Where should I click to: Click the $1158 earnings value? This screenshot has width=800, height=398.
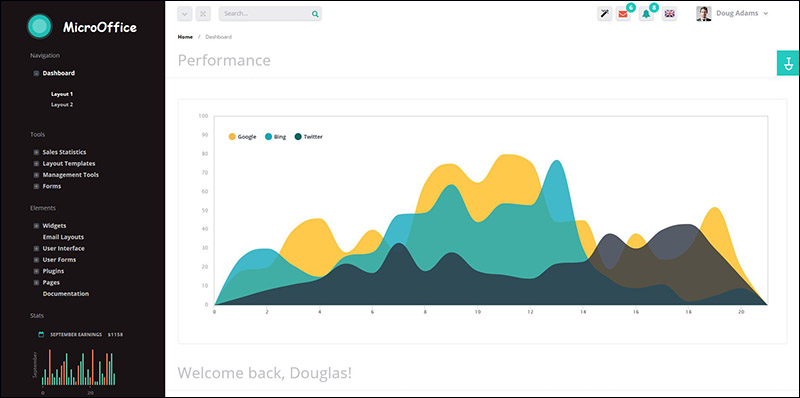pyautogui.click(x=115, y=335)
